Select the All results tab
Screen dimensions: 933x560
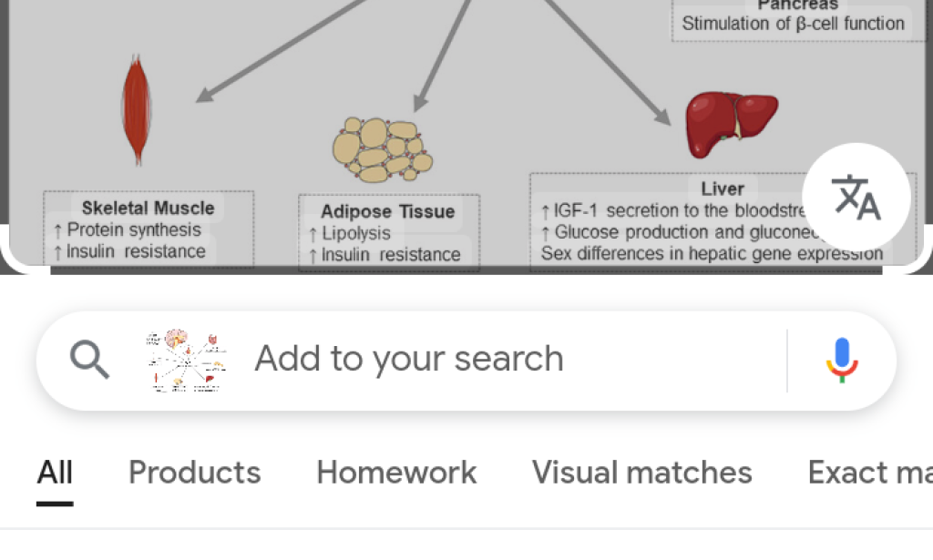coord(55,473)
